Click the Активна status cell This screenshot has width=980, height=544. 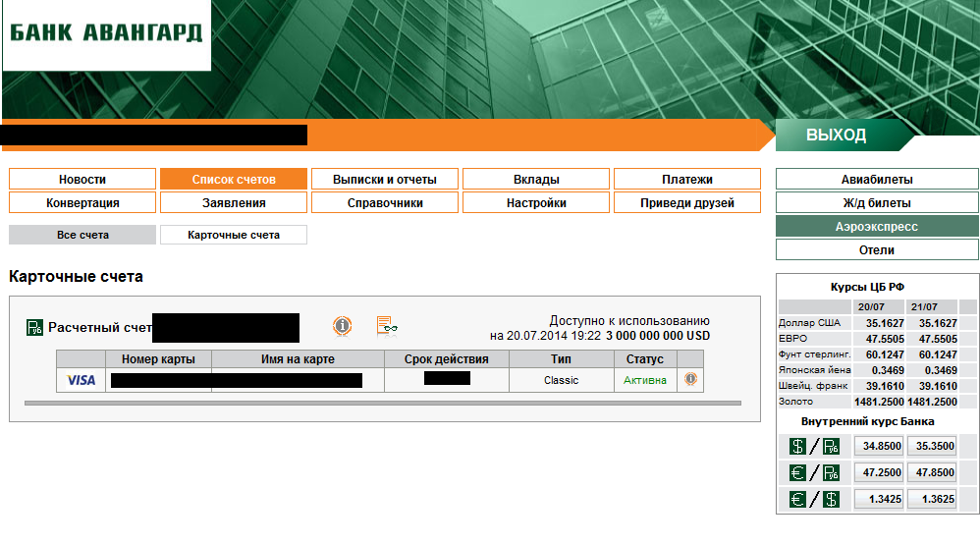point(645,380)
